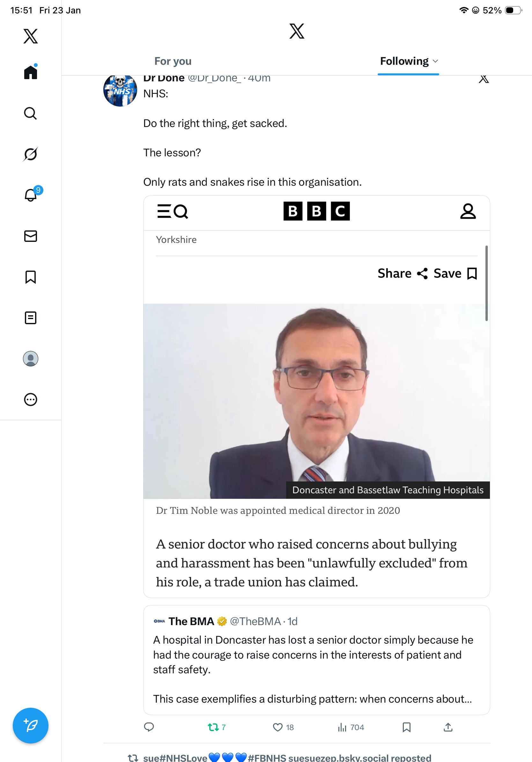Bookmark the Dr Done post
Image resolution: width=532 pixels, height=762 pixels.
[x=406, y=727]
